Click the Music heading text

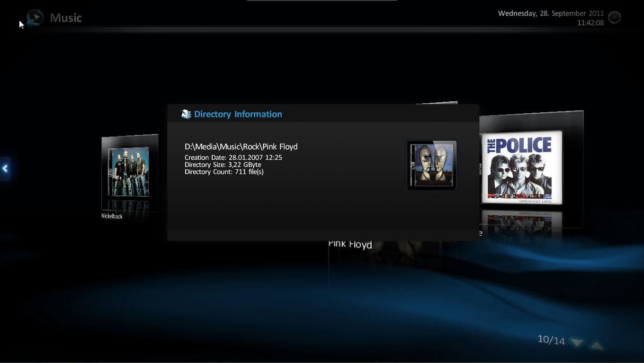(66, 18)
